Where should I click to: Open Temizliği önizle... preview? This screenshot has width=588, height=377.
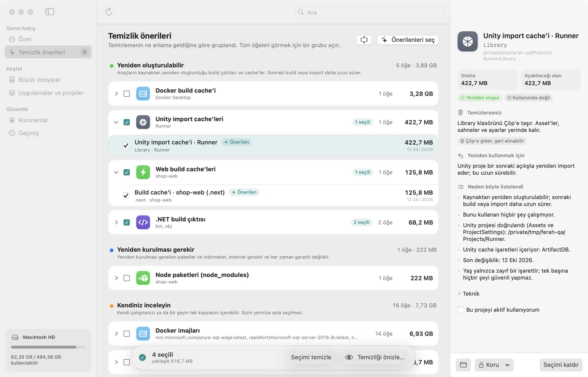375,357
